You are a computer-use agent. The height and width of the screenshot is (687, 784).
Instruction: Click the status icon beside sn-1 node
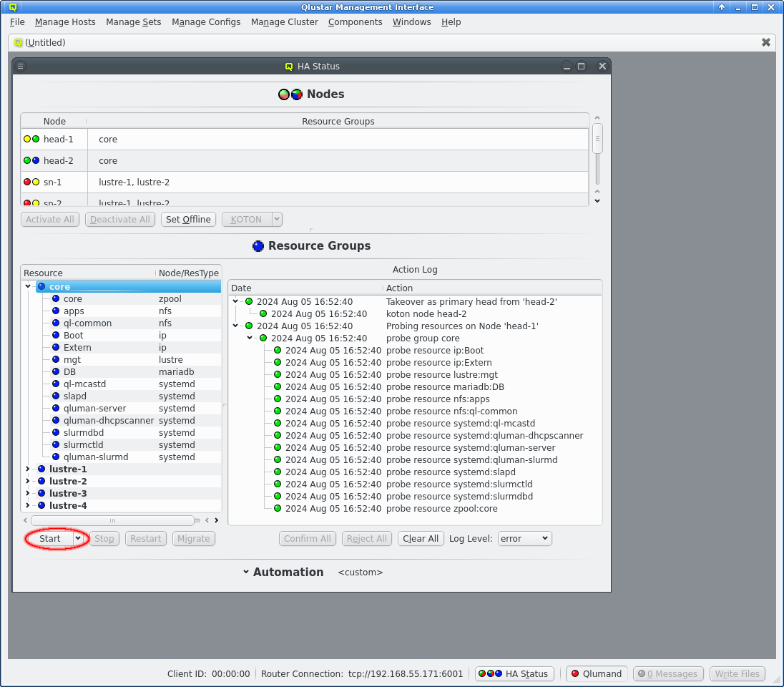pyautogui.click(x=31, y=182)
